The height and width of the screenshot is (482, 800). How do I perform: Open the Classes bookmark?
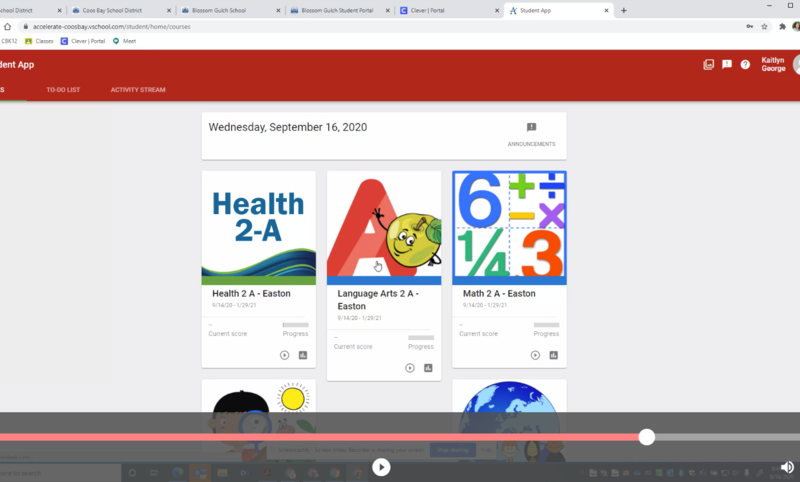point(39,41)
